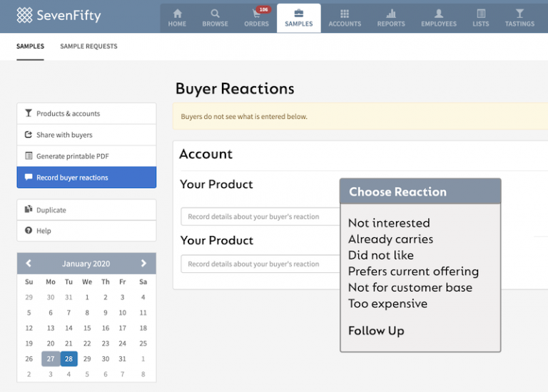Select January 28 in the calendar
548x392 pixels.
pos(68,359)
